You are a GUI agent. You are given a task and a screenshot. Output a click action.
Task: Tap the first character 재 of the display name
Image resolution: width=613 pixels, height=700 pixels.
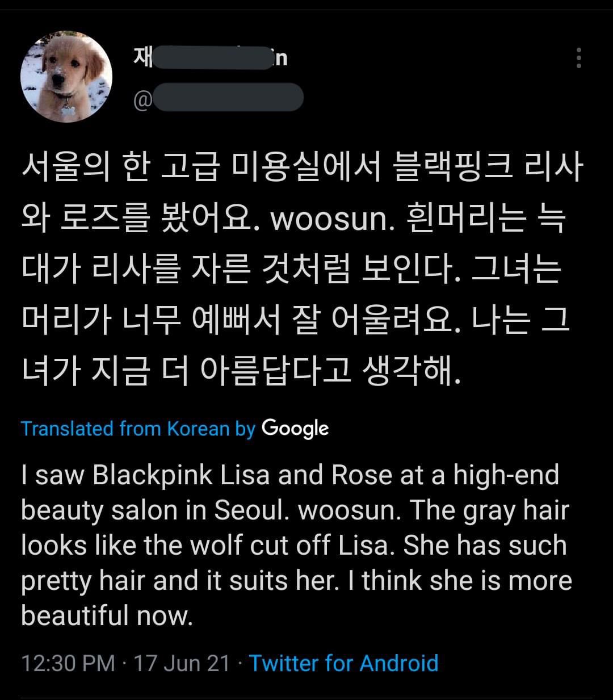[x=143, y=57]
